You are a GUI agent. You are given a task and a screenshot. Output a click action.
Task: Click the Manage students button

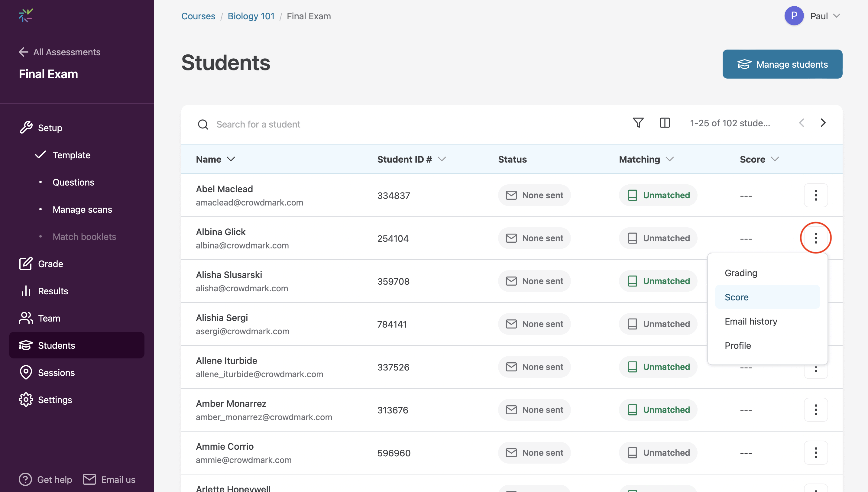[782, 64]
